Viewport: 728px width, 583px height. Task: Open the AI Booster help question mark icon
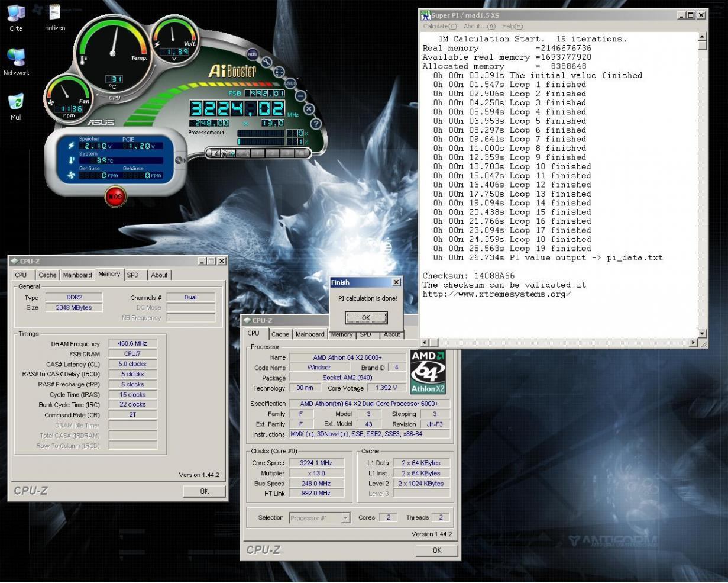pyautogui.click(x=316, y=124)
